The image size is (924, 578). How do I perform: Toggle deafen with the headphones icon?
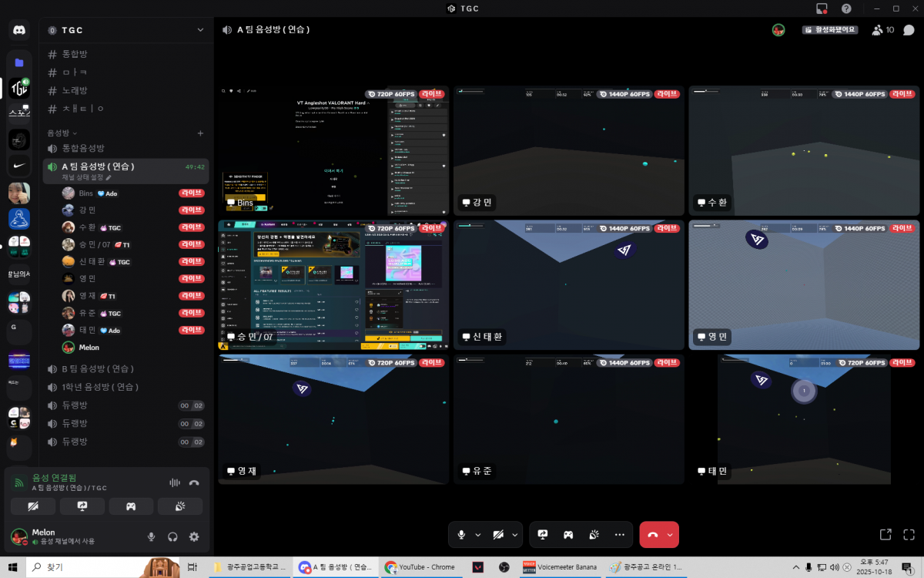[x=173, y=536]
